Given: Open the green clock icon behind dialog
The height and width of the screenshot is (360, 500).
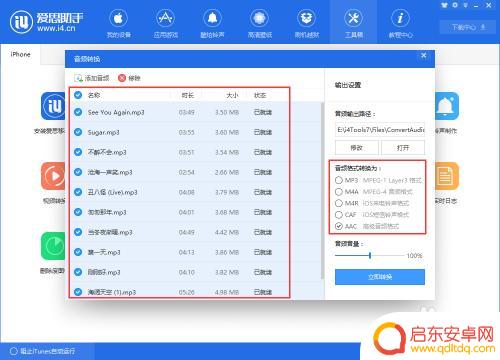Looking at the screenshot, I should tap(53, 246).
